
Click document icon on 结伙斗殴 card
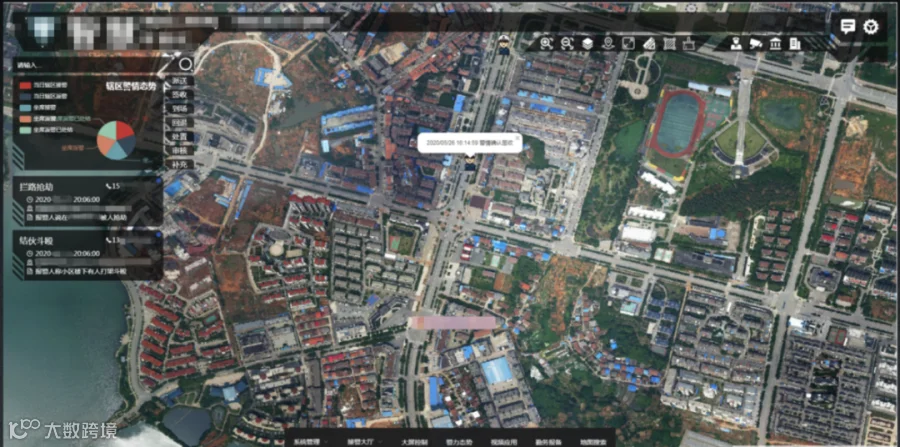29,270
